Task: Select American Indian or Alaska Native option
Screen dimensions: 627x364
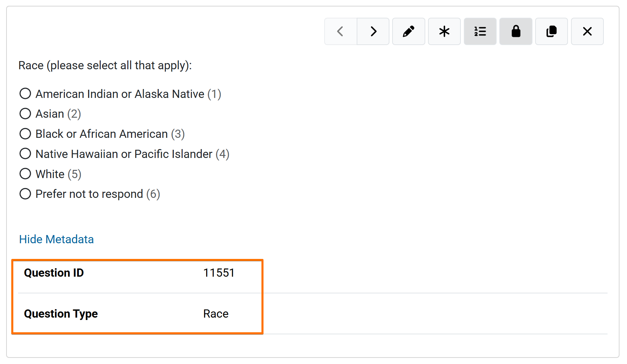Action: 25,93
